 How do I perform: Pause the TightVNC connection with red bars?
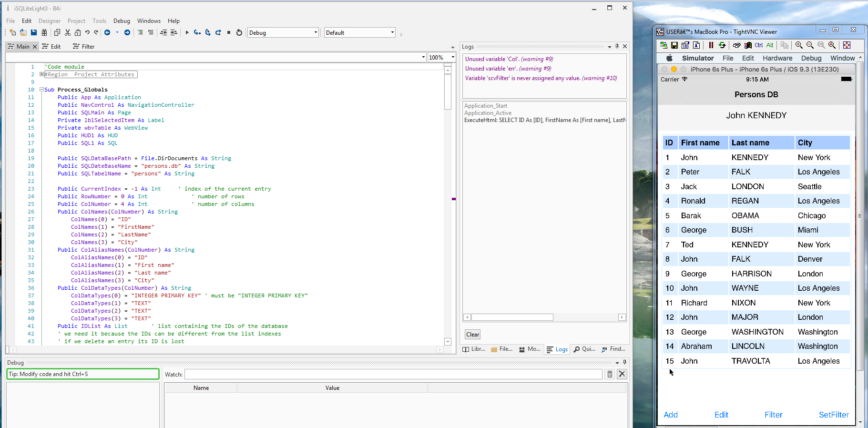711,45
